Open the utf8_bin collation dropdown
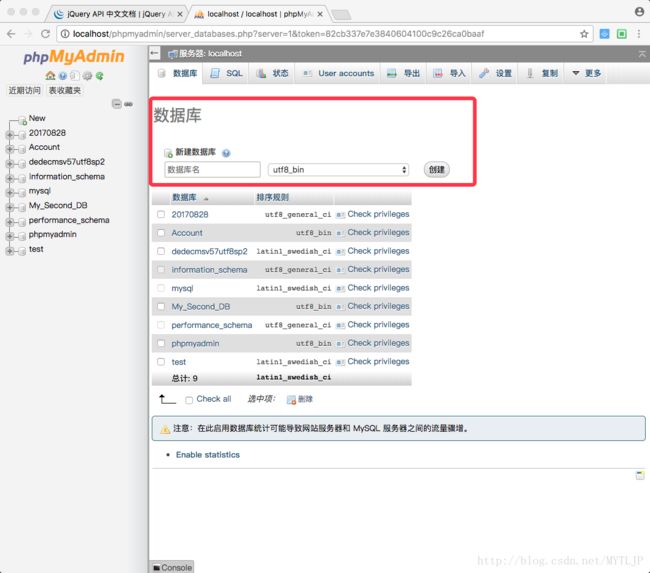 (x=338, y=170)
